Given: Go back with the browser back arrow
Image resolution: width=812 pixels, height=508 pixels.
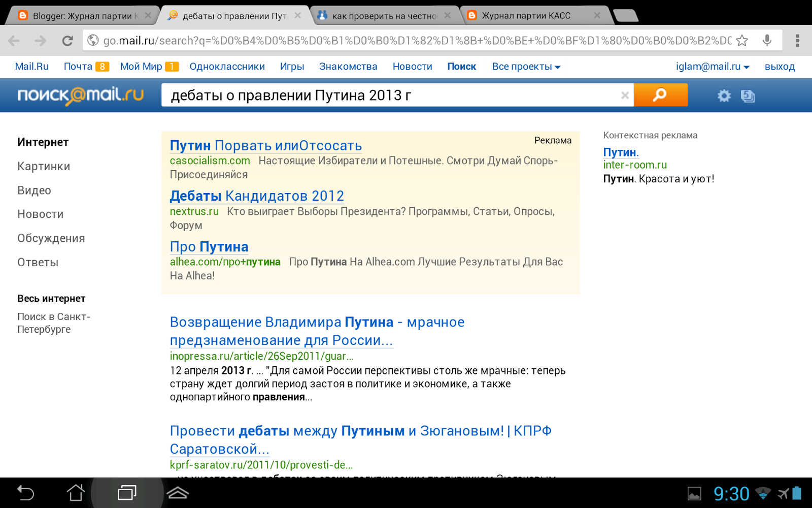Looking at the screenshot, I should click(14, 41).
